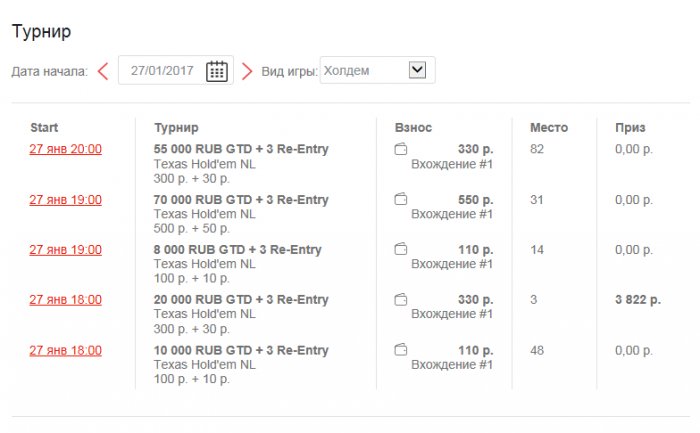Click wallet icon for 55 000 RUB tournament
700x433 pixels.
401,150
